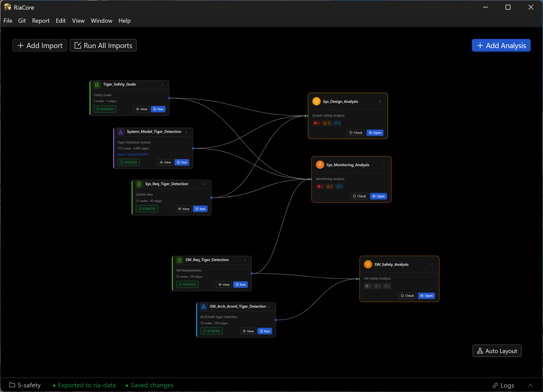Click the Logs link icon

pos(495,385)
